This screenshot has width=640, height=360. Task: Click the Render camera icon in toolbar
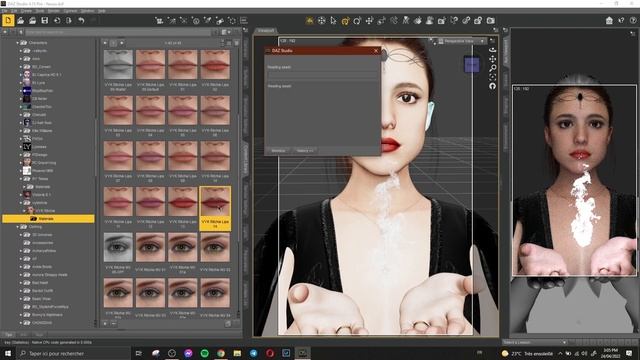(x=491, y=20)
